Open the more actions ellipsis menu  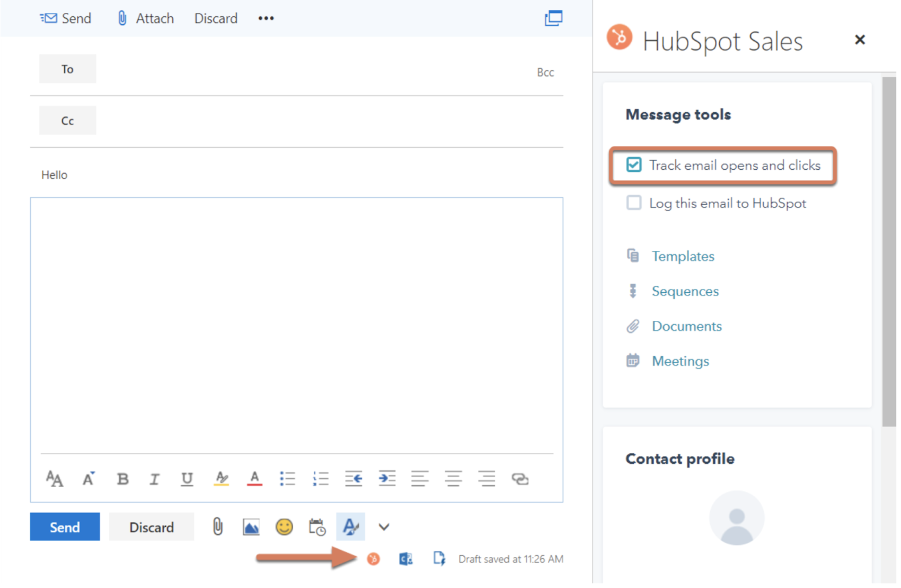266,19
